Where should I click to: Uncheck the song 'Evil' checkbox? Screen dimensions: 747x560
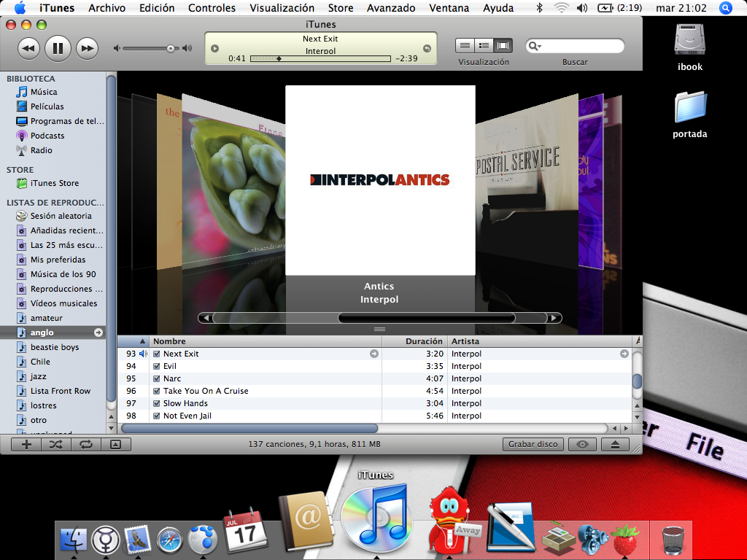[157, 367]
